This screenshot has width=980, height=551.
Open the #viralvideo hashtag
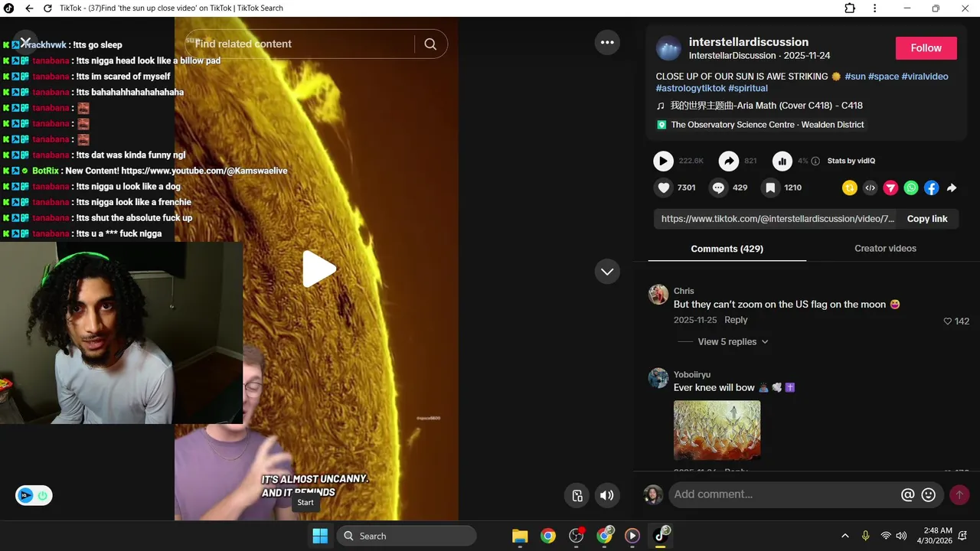click(925, 77)
